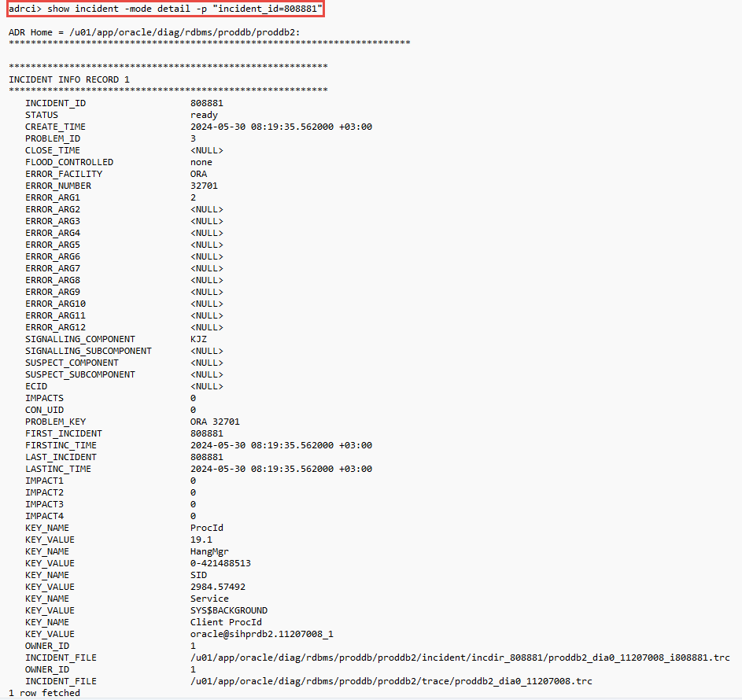
Task: Select the ERROR_FACILITY value ORA
Action: [x=199, y=174]
